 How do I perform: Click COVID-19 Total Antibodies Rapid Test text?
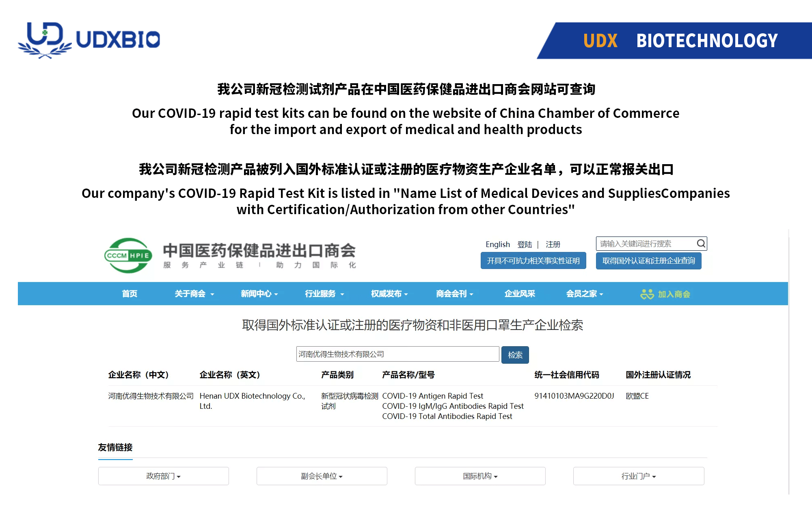click(447, 416)
